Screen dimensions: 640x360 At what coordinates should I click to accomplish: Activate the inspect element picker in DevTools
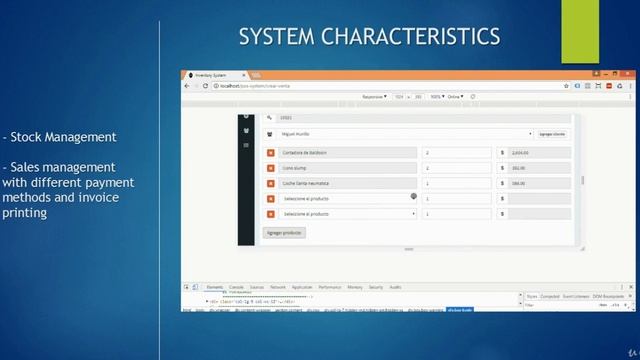click(187, 287)
